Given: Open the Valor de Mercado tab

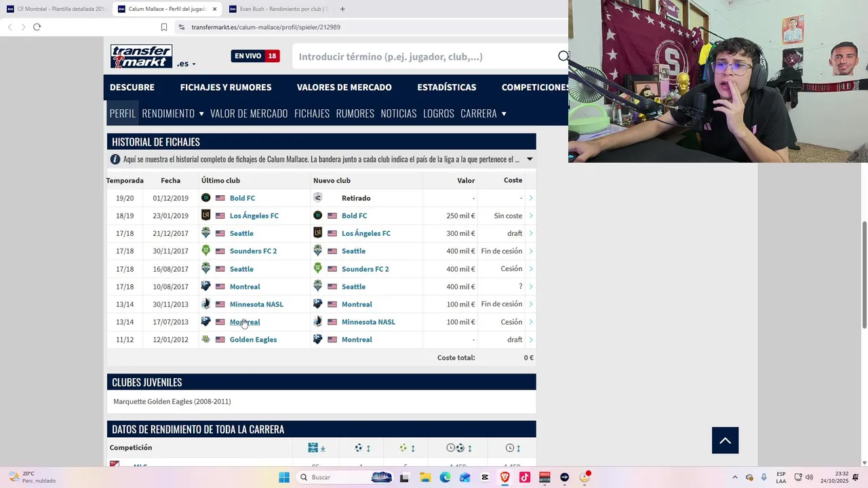Looking at the screenshot, I should pos(249,113).
